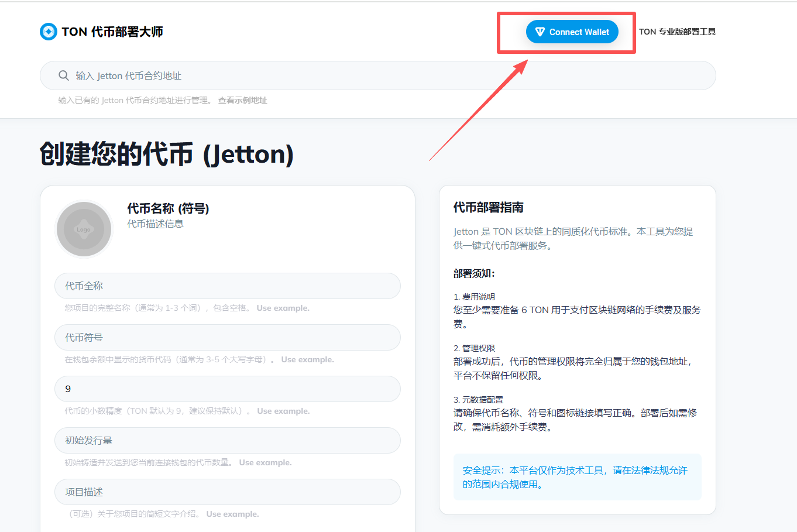Click Use example under 代币符号 field
This screenshot has width=797, height=532.
tap(307, 360)
